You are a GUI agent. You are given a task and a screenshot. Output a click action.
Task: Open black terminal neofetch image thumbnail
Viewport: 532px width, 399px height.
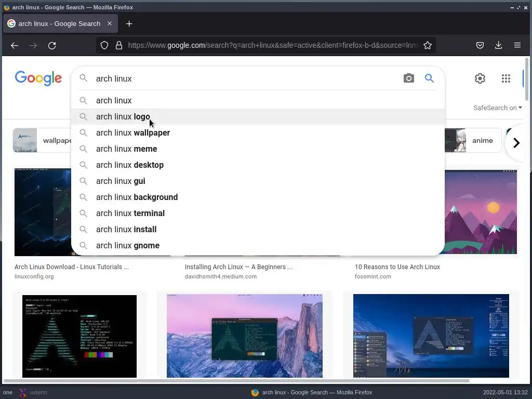(79, 336)
